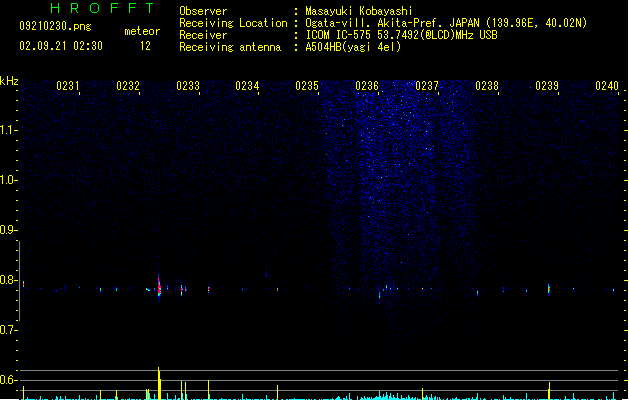Click the 'Receiving antenna' label
The height and width of the screenshot is (400, 629).
coord(230,47)
